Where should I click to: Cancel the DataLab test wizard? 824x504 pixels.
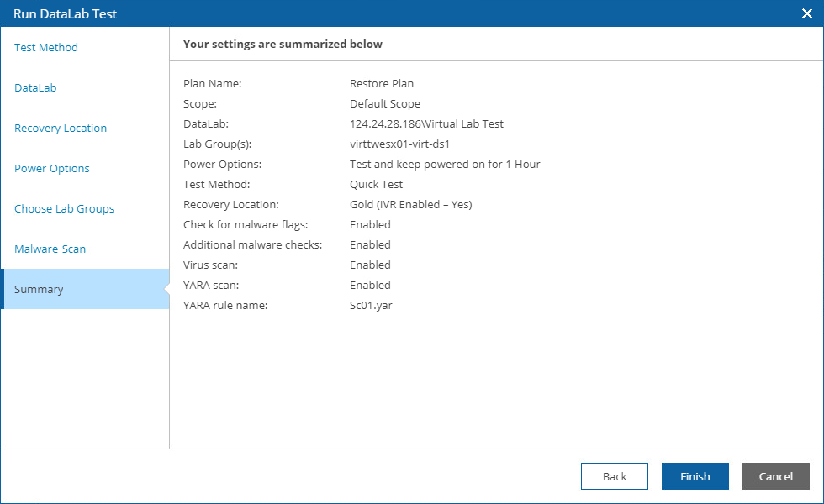[x=775, y=476]
